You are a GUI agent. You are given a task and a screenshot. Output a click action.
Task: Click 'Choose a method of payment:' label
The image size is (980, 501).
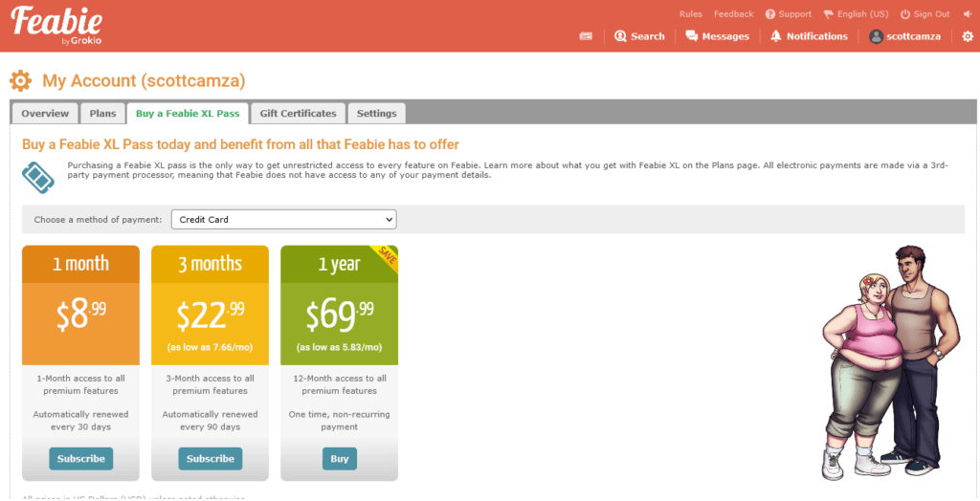(x=99, y=219)
